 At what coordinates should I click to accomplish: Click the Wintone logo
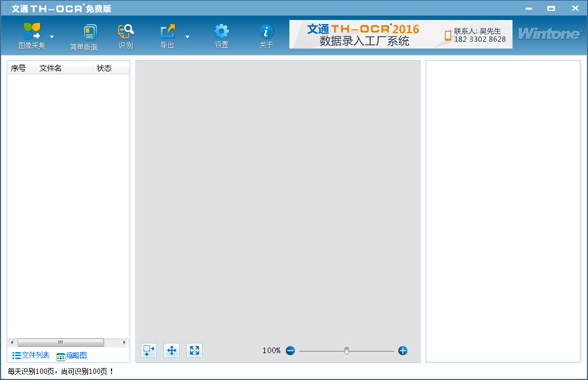pyautogui.click(x=550, y=34)
